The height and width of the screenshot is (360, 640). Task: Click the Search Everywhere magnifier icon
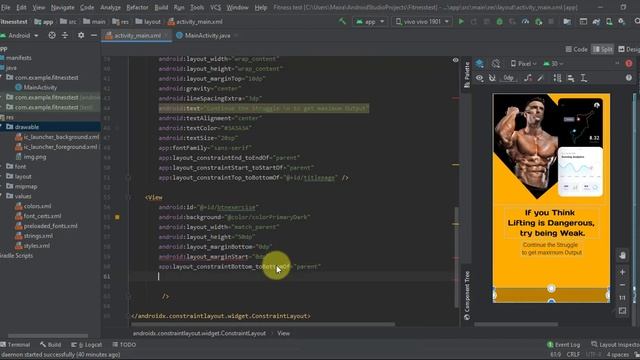click(x=637, y=22)
